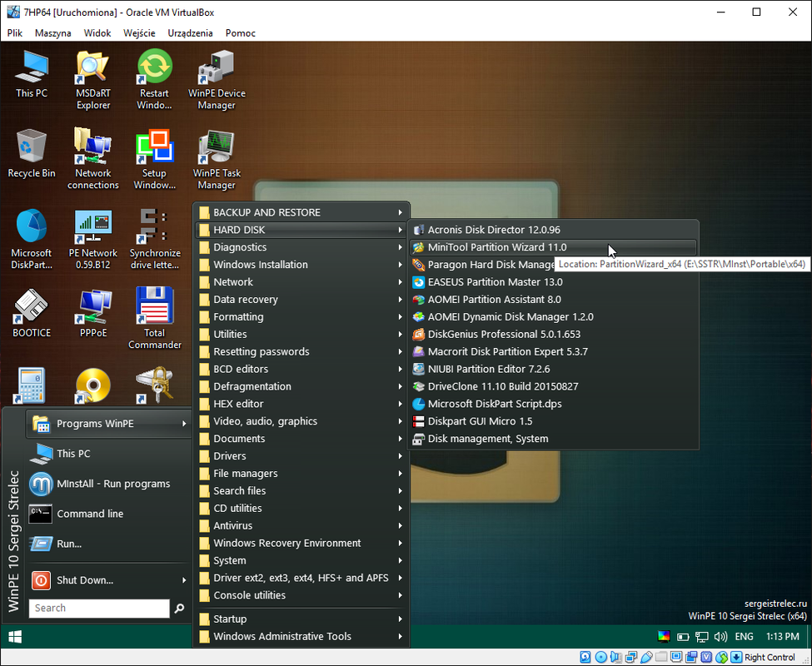The image size is (812, 666).
Task: Click Synchronize drive letters icon
Action: pyautogui.click(x=154, y=239)
